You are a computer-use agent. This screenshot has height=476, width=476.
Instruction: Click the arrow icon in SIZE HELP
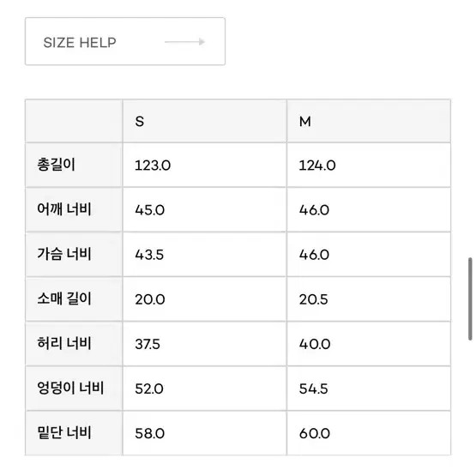[184, 41]
